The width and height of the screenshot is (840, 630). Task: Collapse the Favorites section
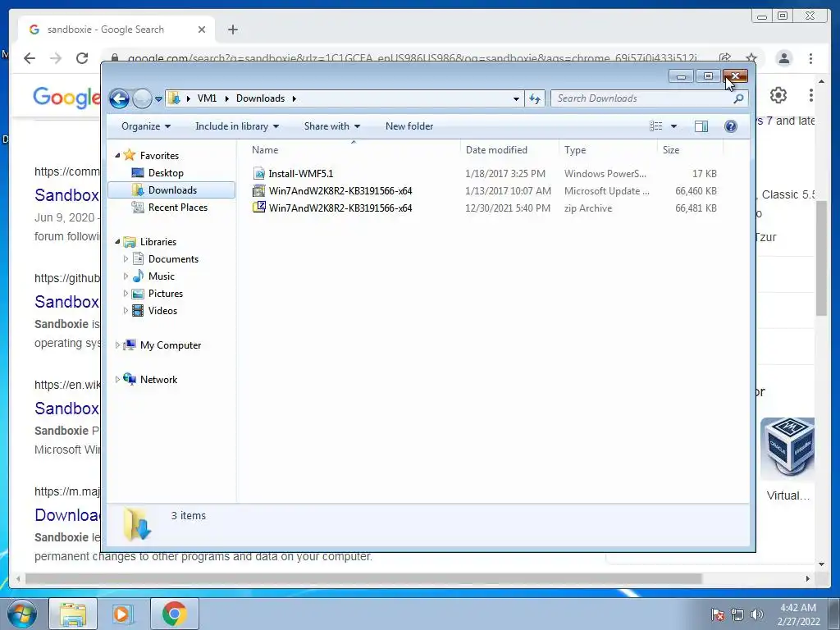pos(117,155)
